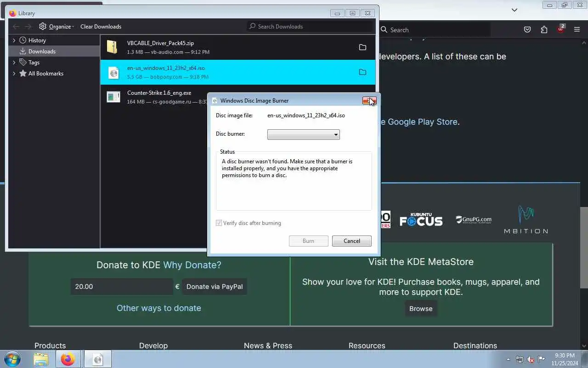
Task: Follow the Google Play Store link
Action: click(x=423, y=122)
